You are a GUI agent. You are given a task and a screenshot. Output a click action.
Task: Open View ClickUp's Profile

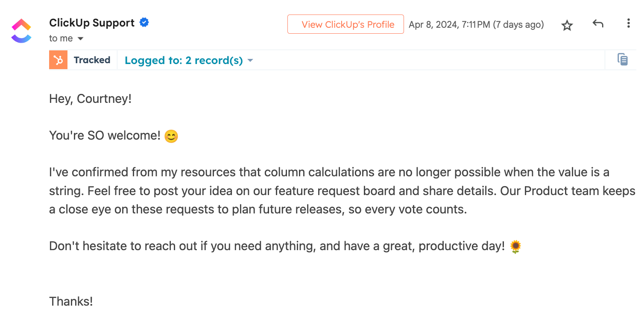(x=345, y=24)
